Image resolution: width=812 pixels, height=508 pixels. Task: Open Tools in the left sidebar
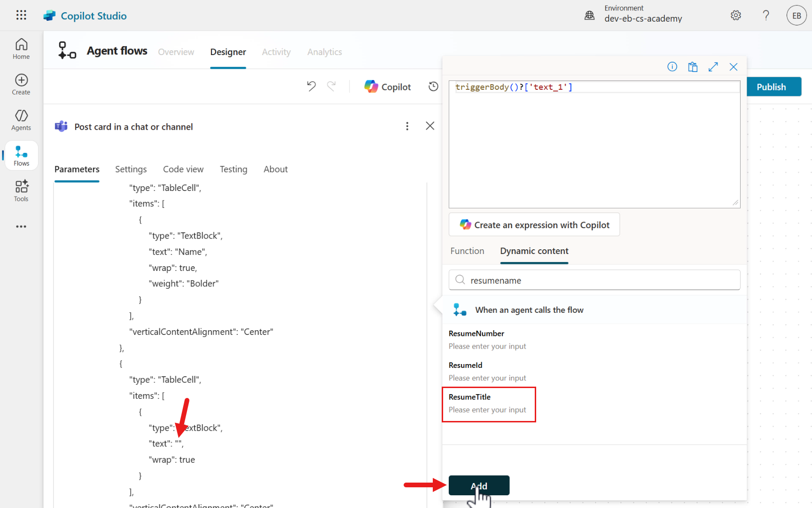[x=21, y=191]
